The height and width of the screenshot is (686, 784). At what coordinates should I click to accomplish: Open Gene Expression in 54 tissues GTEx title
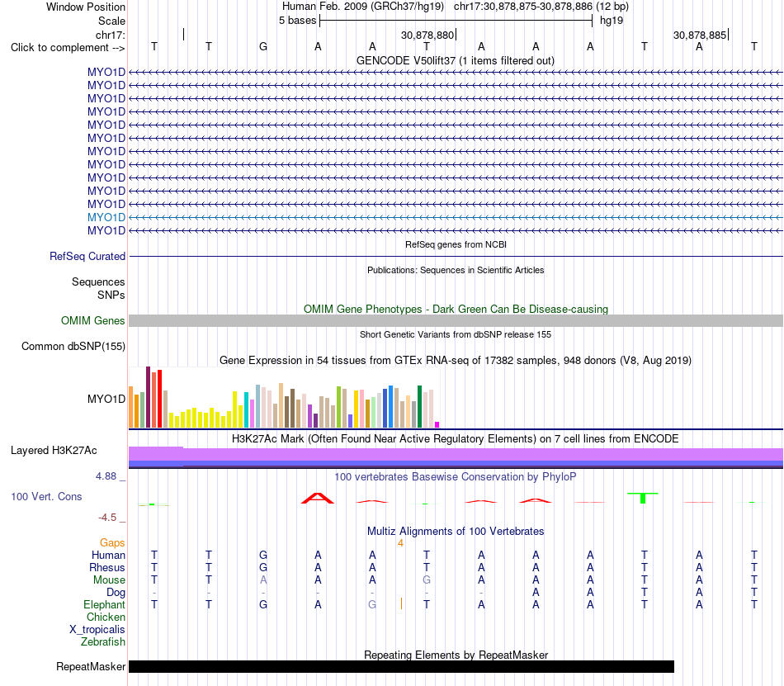[456, 361]
